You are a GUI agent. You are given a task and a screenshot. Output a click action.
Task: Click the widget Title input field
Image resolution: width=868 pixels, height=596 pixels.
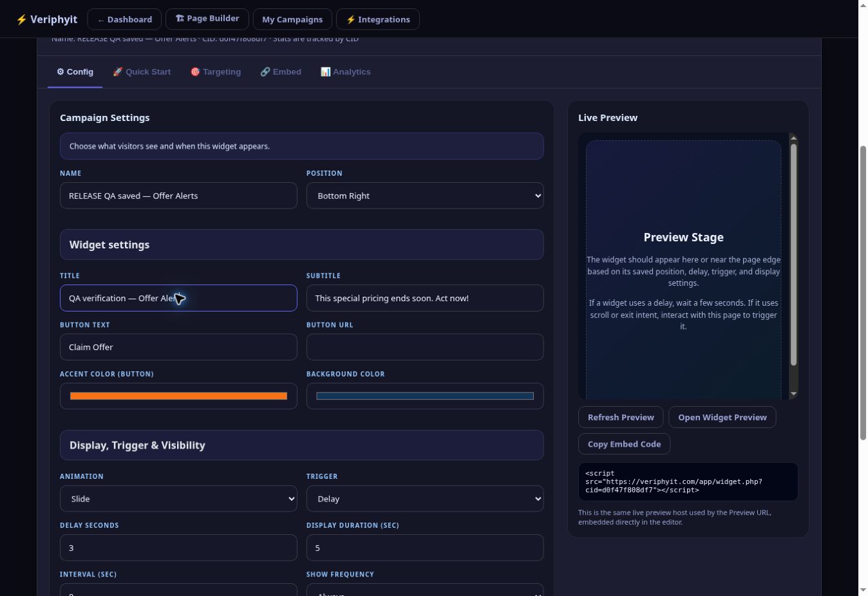[178, 298]
